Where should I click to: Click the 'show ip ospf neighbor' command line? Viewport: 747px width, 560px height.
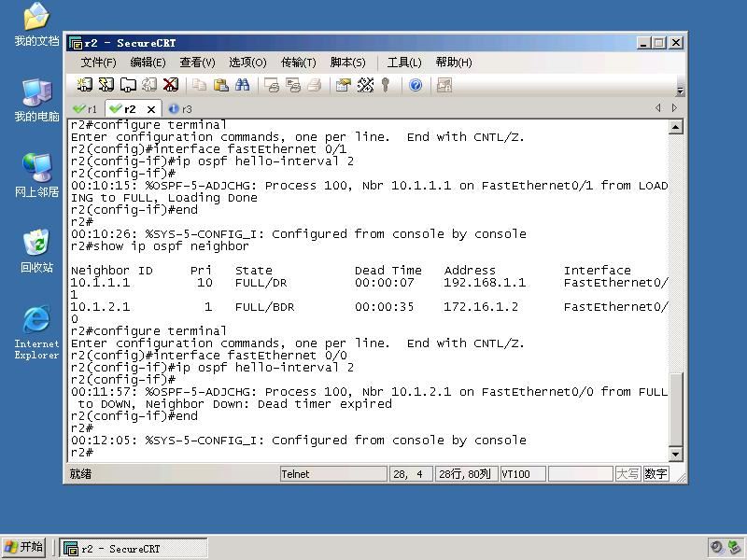(x=160, y=246)
